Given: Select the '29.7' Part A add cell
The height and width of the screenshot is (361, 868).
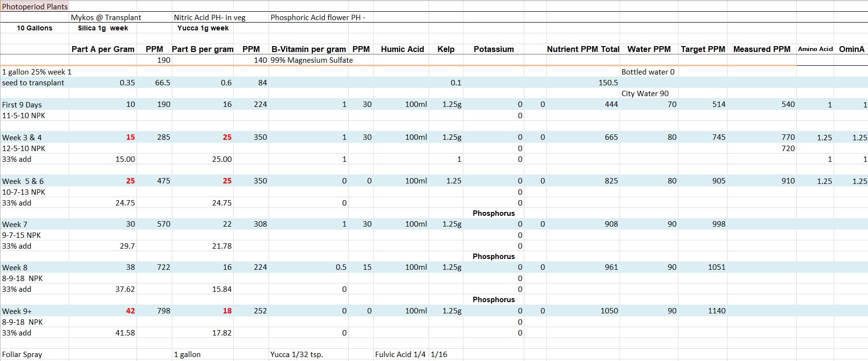Looking at the screenshot, I should pyautogui.click(x=127, y=246).
